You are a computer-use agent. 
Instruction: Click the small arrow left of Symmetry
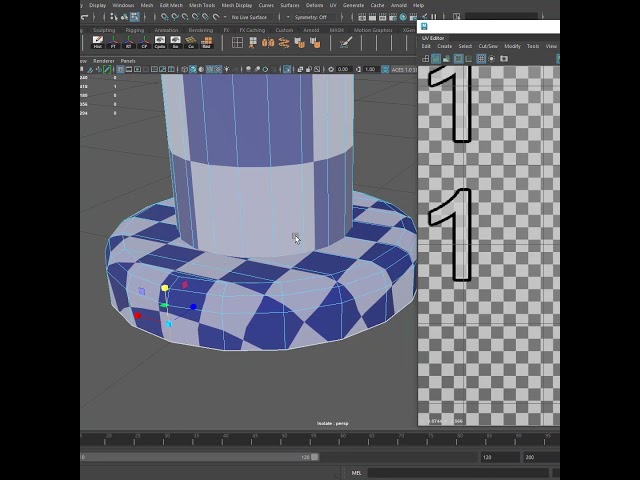288,17
